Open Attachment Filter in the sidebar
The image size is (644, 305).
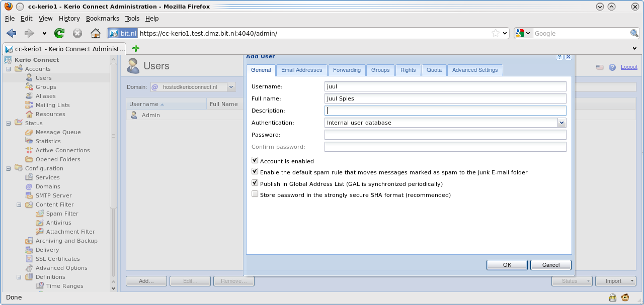[x=70, y=232]
